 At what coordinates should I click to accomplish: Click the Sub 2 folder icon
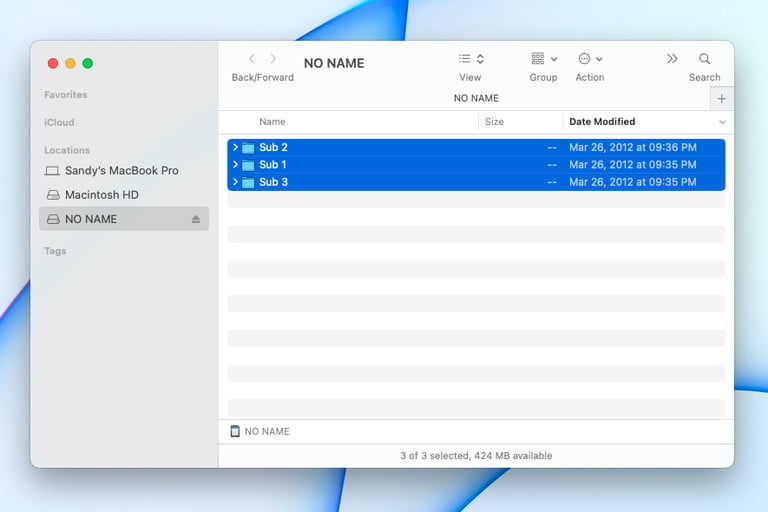[x=248, y=147]
